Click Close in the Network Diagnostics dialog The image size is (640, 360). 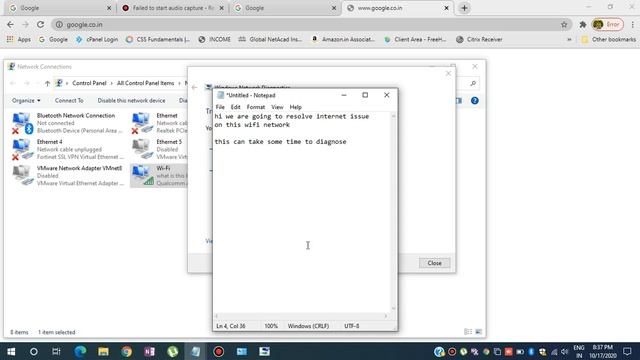coord(434,263)
